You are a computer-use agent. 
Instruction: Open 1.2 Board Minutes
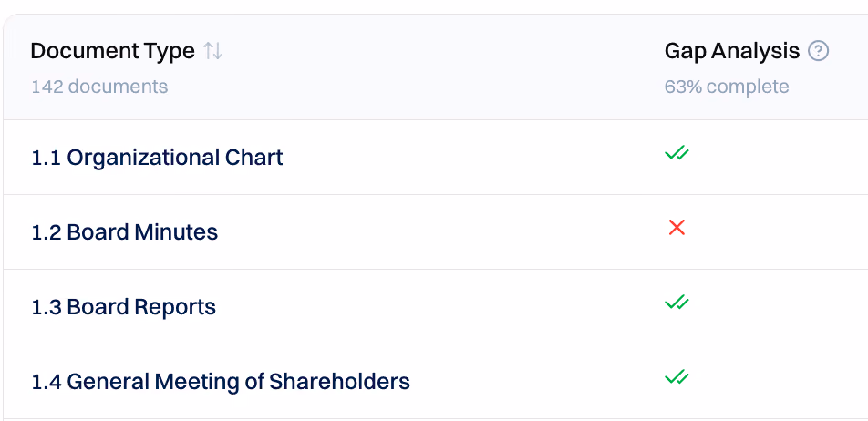coord(125,232)
